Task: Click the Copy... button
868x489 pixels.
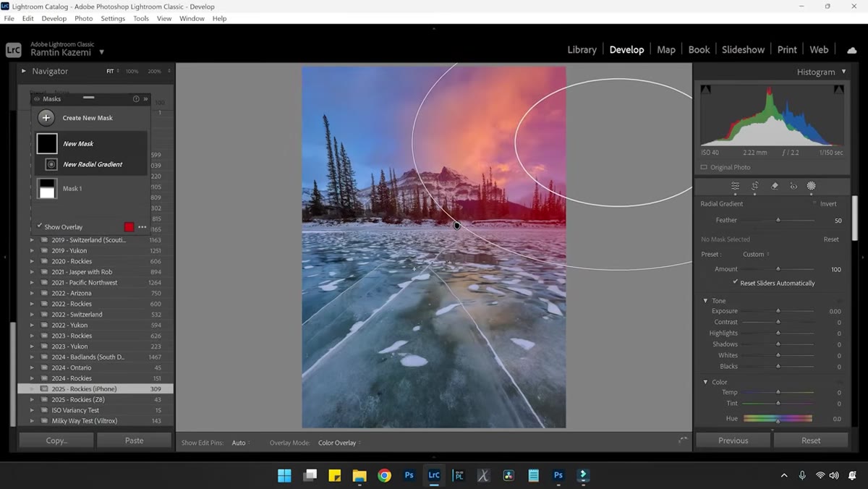Action: pyautogui.click(x=56, y=441)
